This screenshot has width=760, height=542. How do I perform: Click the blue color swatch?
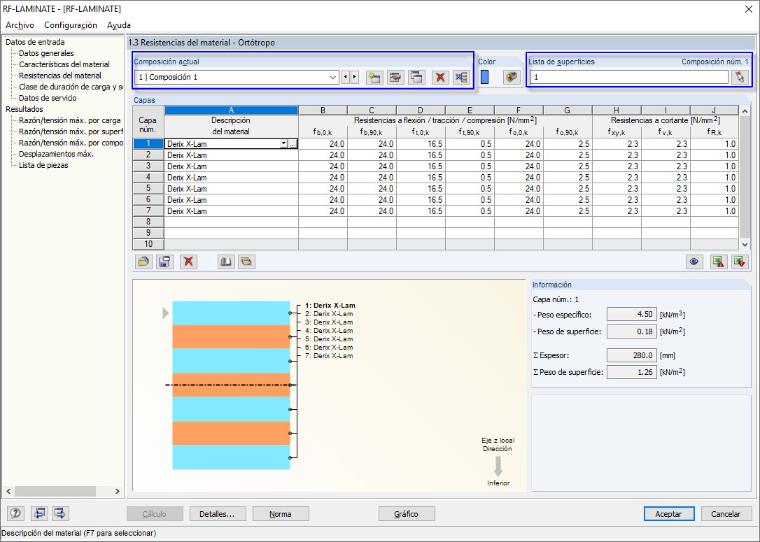[485, 77]
